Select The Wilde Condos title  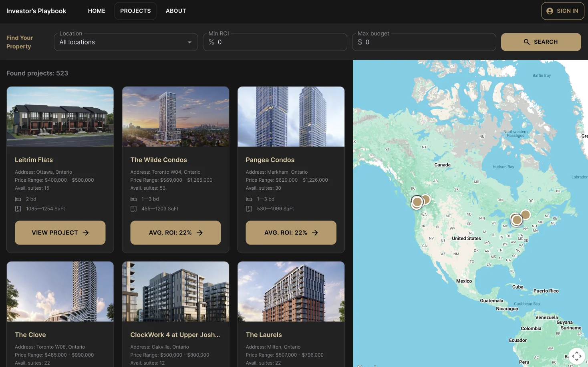[159, 160]
